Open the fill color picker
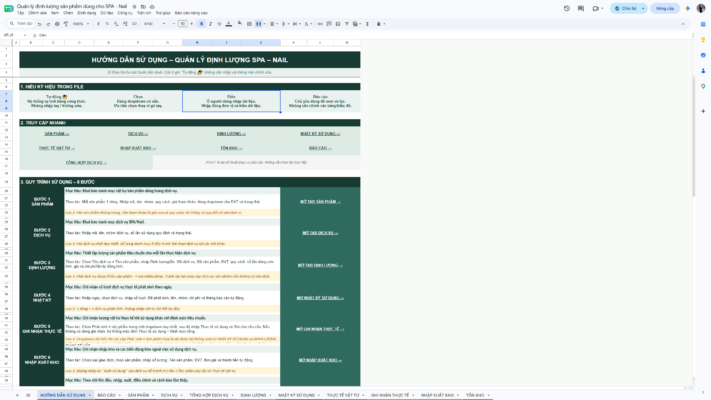This screenshot has width=711, height=400. point(240,24)
